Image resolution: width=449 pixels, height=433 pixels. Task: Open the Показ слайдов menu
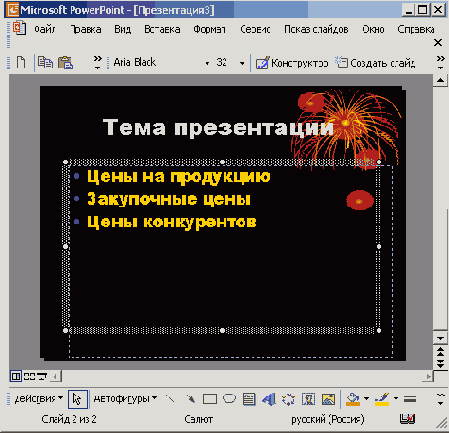[x=316, y=29]
